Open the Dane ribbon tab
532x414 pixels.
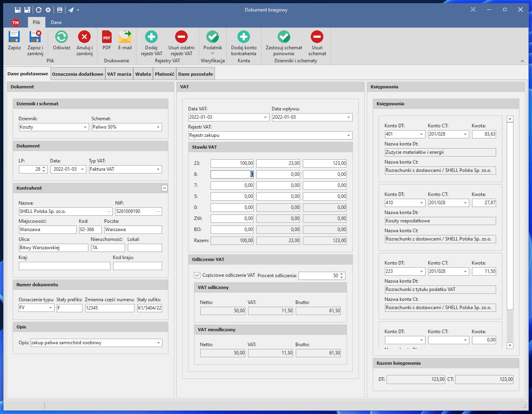56,22
